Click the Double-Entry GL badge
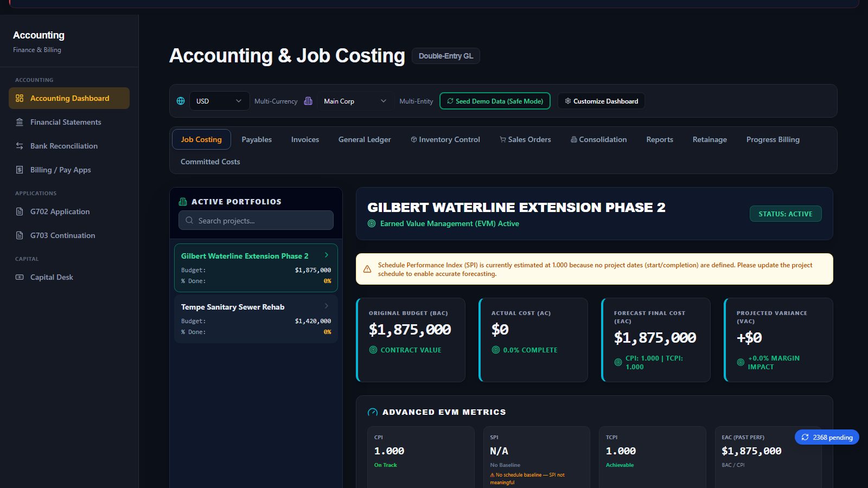This screenshot has height=488, width=868. tap(446, 56)
